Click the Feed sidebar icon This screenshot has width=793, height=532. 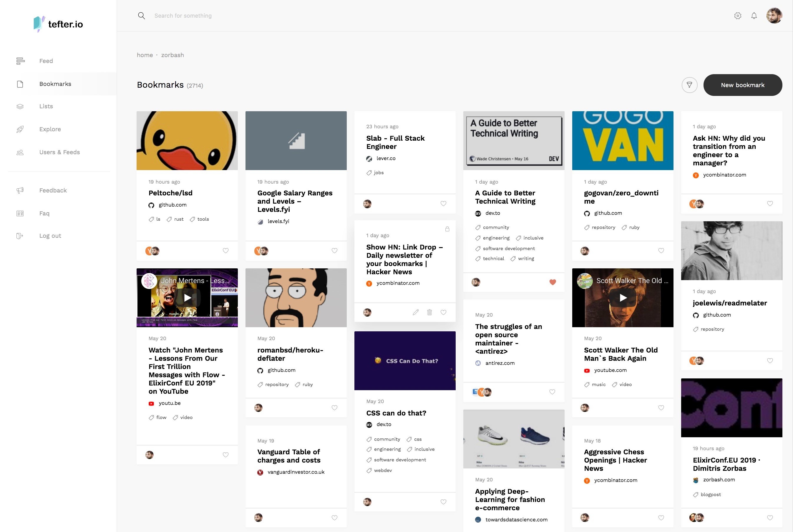pyautogui.click(x=20, y=61)
